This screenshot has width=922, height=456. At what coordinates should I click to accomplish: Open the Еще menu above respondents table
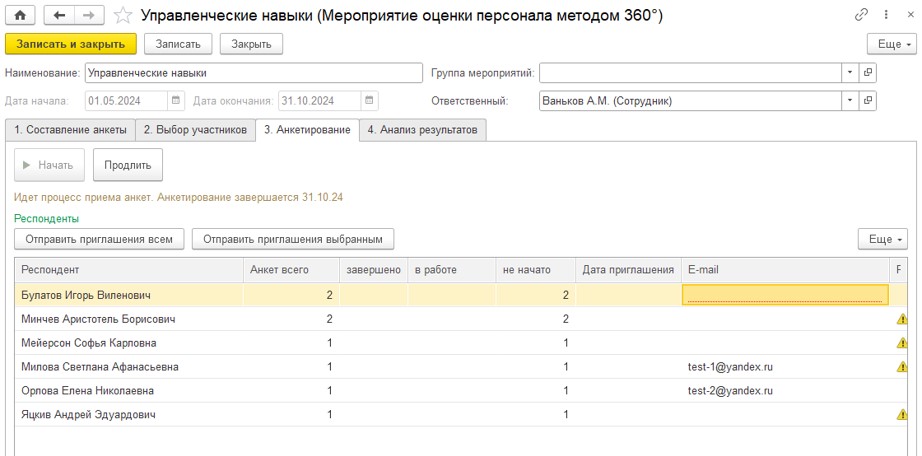[883, 239]
